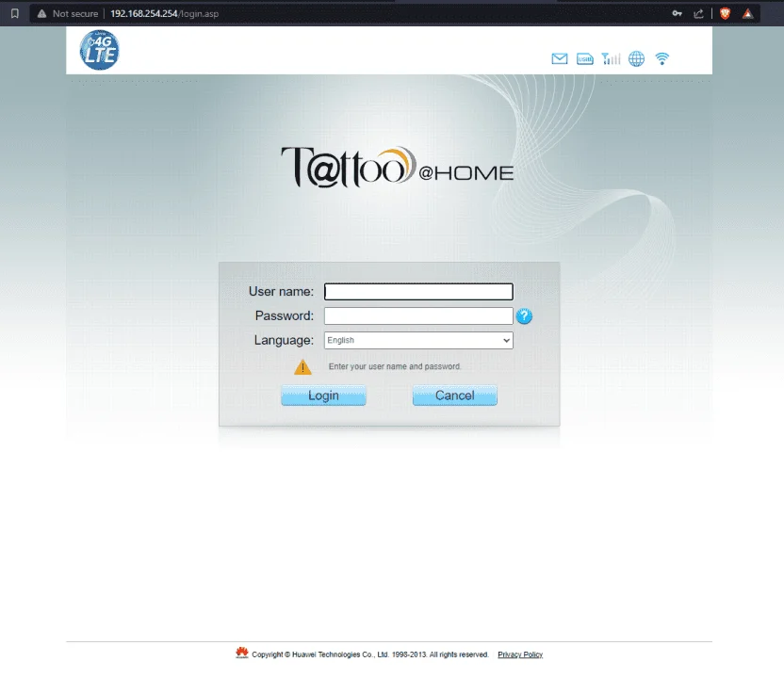Click the globe internet status icon
This screenshot has width=784, height=678.
pos(636,59)
